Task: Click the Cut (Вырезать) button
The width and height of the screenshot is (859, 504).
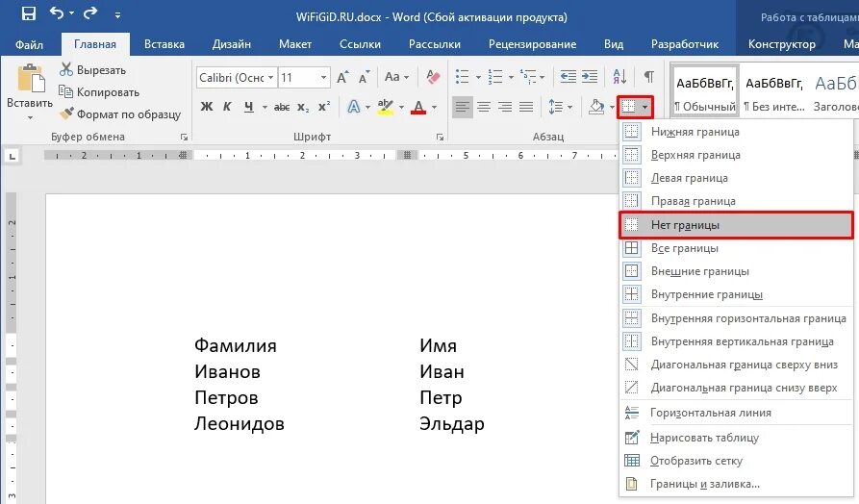Action: [x=92, y=70]
